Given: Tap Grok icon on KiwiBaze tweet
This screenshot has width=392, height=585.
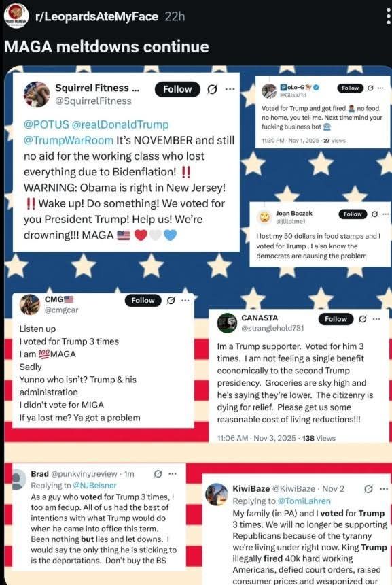Looking at the screenshot, I should click(x=368, y=488).
